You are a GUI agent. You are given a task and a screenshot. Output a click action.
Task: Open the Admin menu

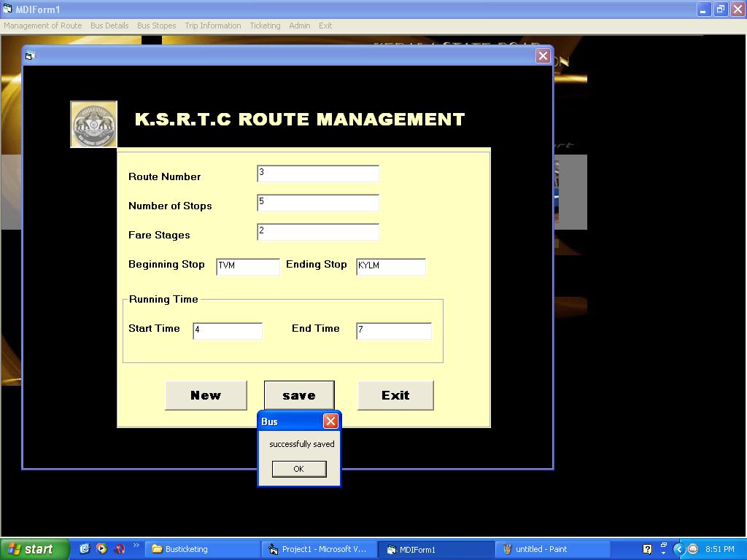(x=300, y=26)
